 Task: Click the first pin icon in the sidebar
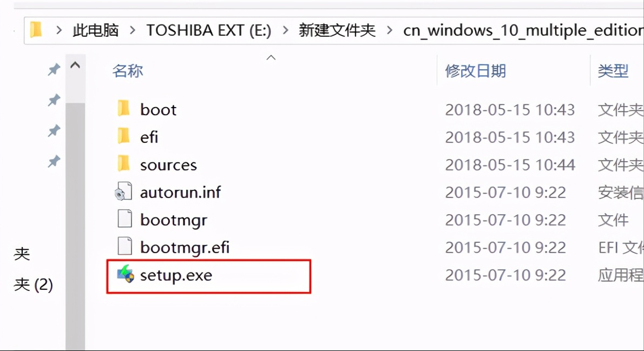click(x=53, y=69)
